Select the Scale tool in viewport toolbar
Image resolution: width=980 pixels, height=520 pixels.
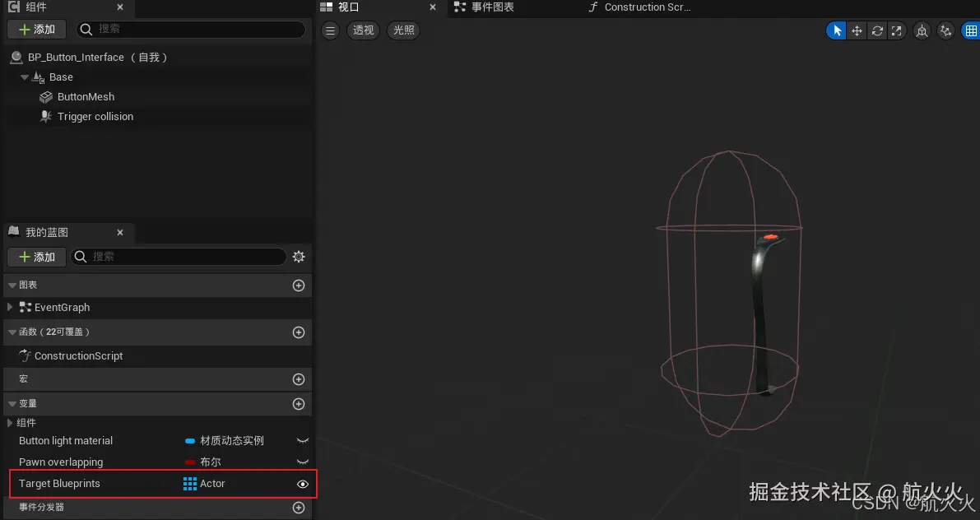896,30
